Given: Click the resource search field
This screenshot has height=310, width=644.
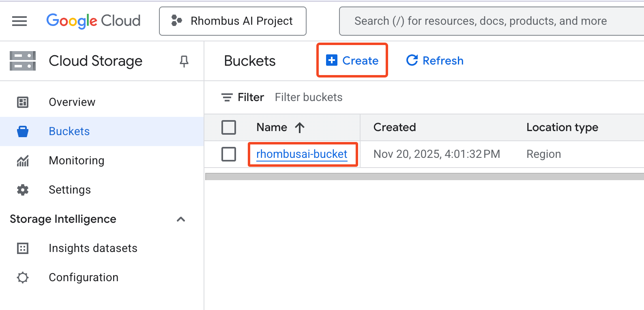Looking at the screenshot, I should coord(492,21).
